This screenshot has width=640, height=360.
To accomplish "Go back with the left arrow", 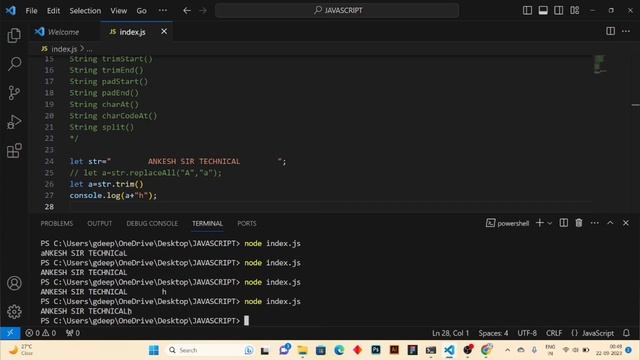I will [187, 11].
